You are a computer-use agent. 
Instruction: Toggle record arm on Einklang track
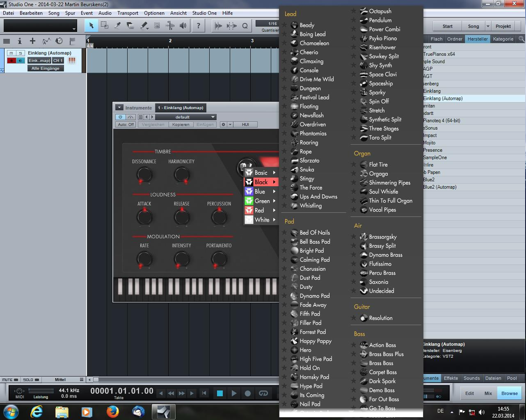(x=11, y=61)
